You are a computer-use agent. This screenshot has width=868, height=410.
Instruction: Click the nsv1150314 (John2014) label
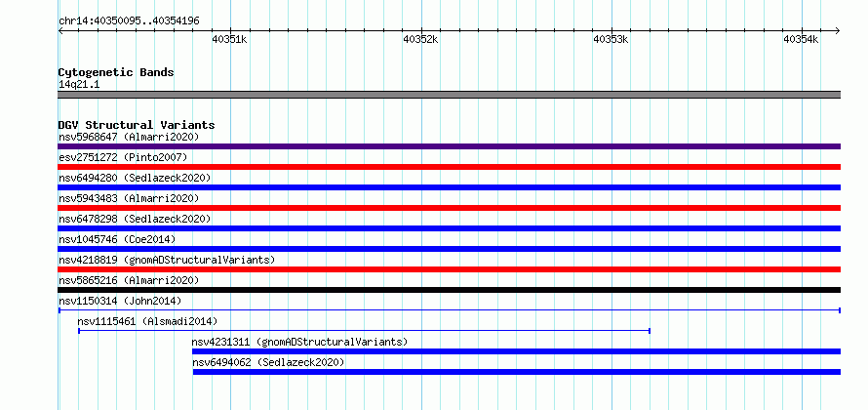[x=120, y=301]
